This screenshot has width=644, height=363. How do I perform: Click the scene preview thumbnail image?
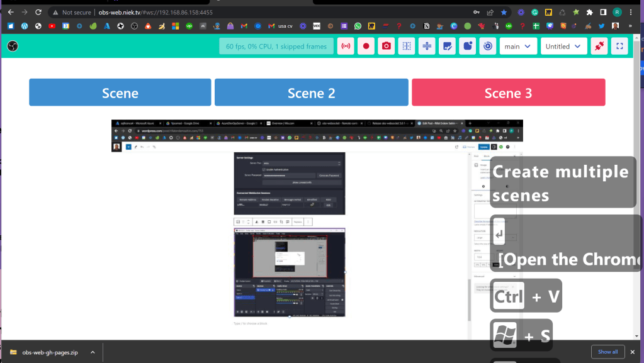click(x=317, y=230)
